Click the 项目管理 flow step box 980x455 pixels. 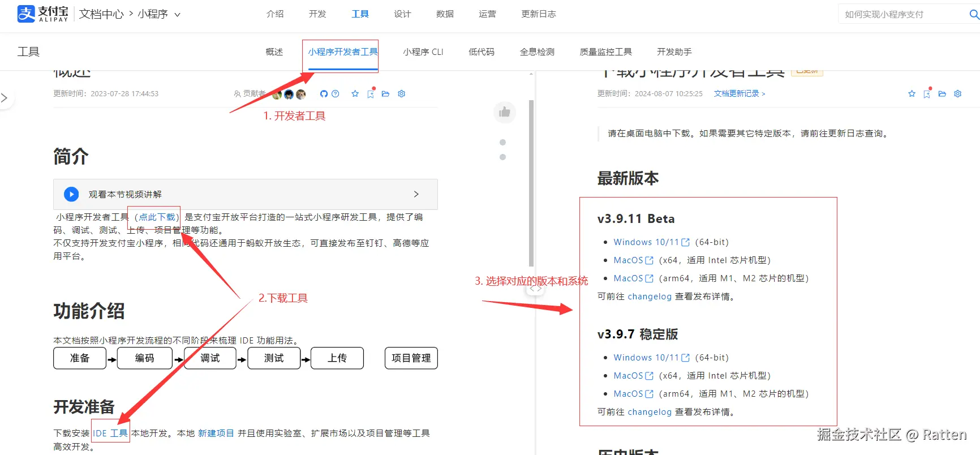pyautogui.click(x=411, y=358)
